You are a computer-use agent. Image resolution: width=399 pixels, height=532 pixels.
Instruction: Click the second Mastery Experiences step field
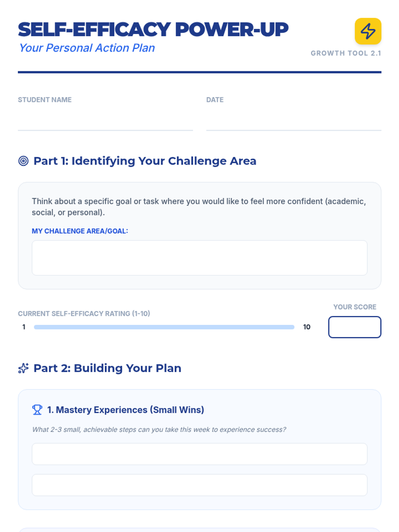point(199,485)
